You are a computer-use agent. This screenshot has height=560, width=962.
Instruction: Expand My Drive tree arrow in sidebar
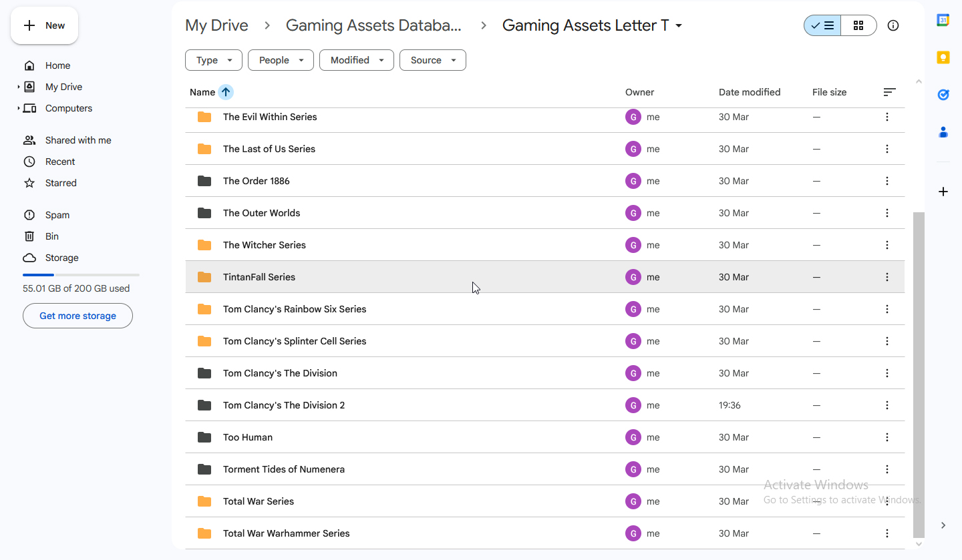click(x=19, y=87)
